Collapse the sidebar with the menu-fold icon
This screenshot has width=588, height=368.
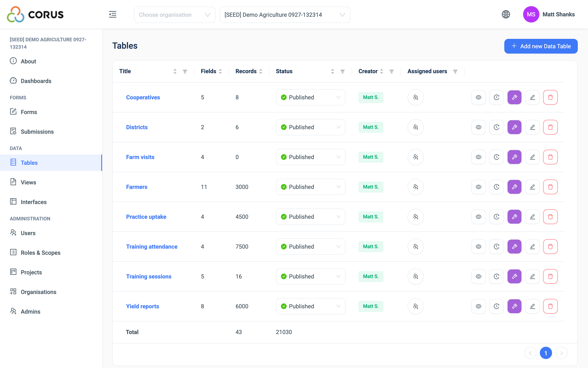click(x=112, y=14)
